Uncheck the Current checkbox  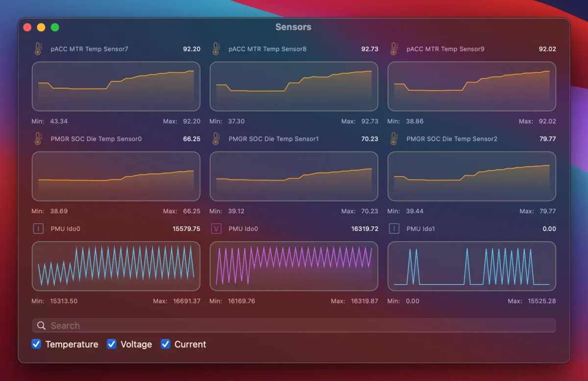pyautogui.click(x=166, y=344)
